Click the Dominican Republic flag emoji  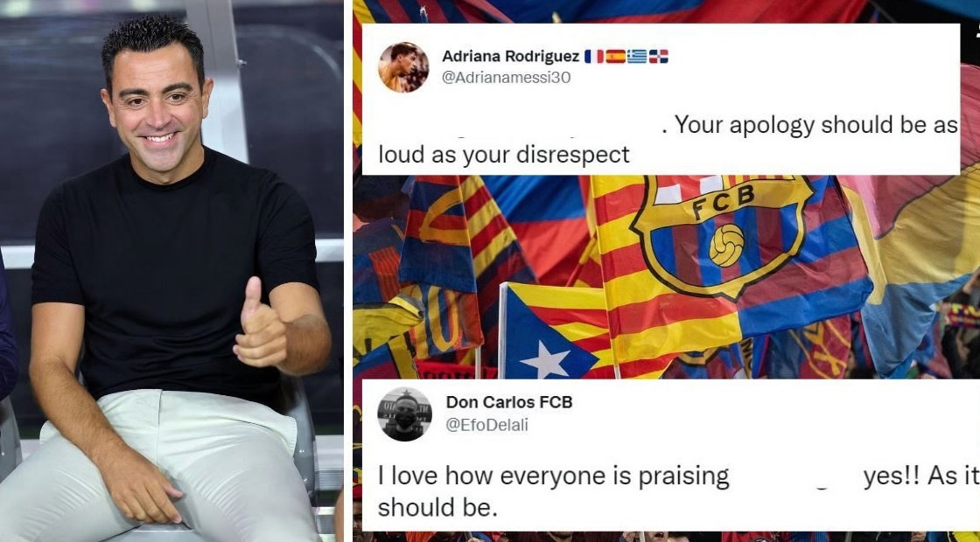coord(659,57)
